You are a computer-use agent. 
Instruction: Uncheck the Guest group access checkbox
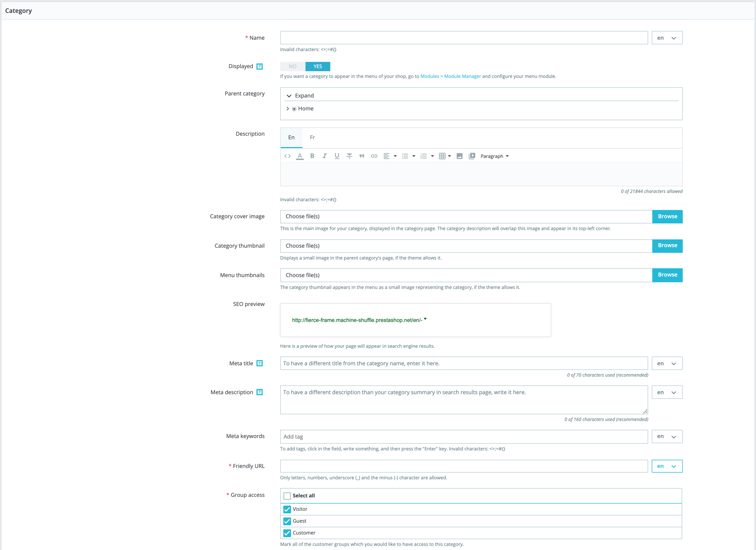[287, 521]
